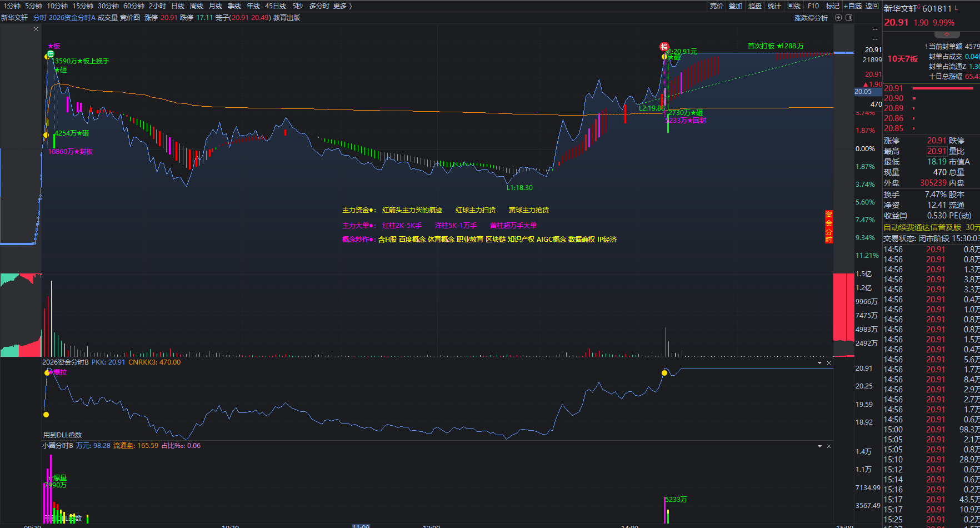Open the 多分时 multi-day view
This screenshot has width=980, height=528.
pos(319,6)
